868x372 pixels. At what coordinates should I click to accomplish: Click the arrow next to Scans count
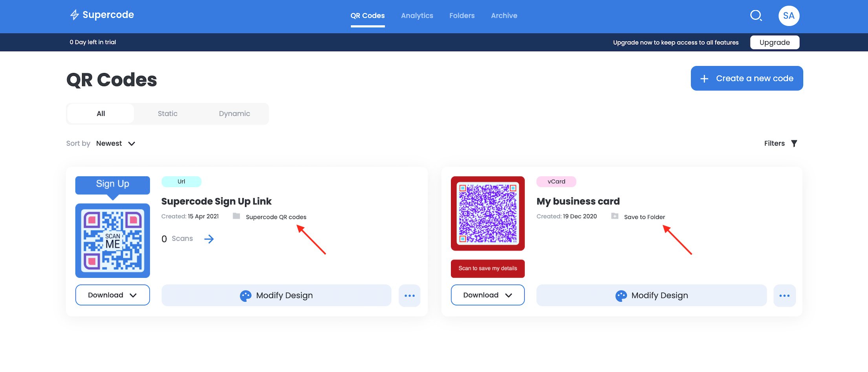pyautogui.click(x=209, y=239)
